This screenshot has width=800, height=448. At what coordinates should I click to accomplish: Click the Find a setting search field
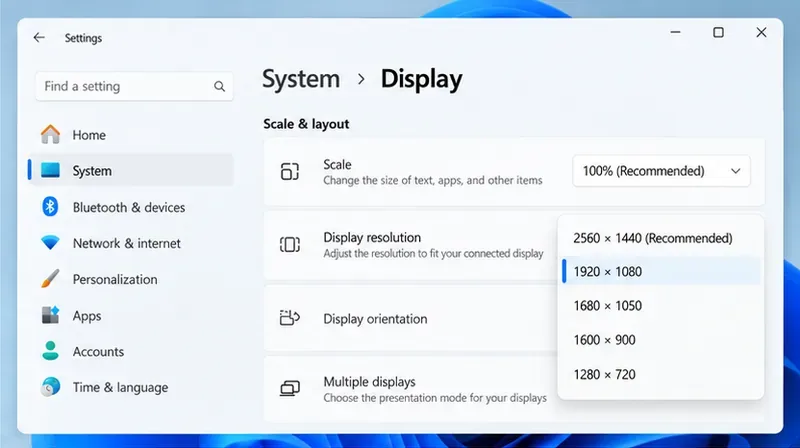tap(134, 86)
